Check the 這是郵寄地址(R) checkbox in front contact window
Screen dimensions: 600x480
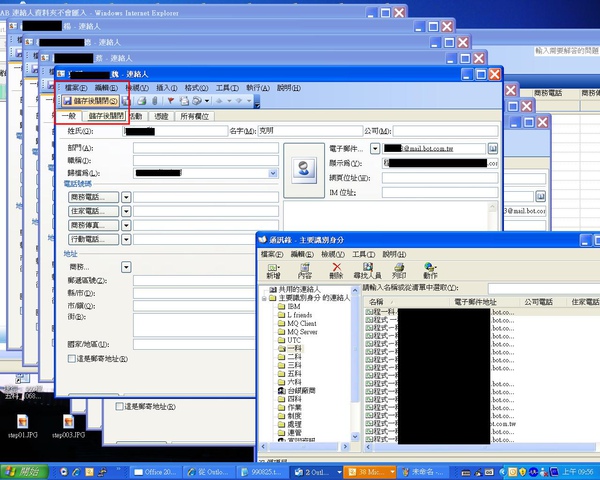(72, 359)
